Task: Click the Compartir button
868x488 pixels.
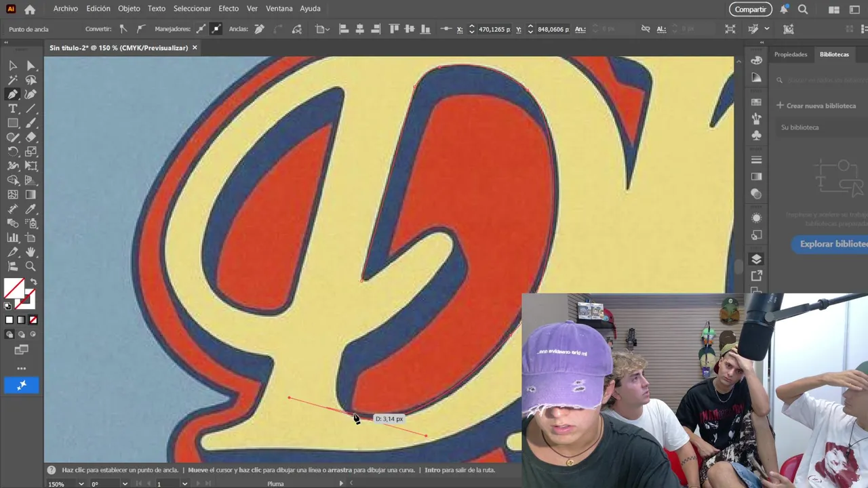Action: click(x=751, y=9)
